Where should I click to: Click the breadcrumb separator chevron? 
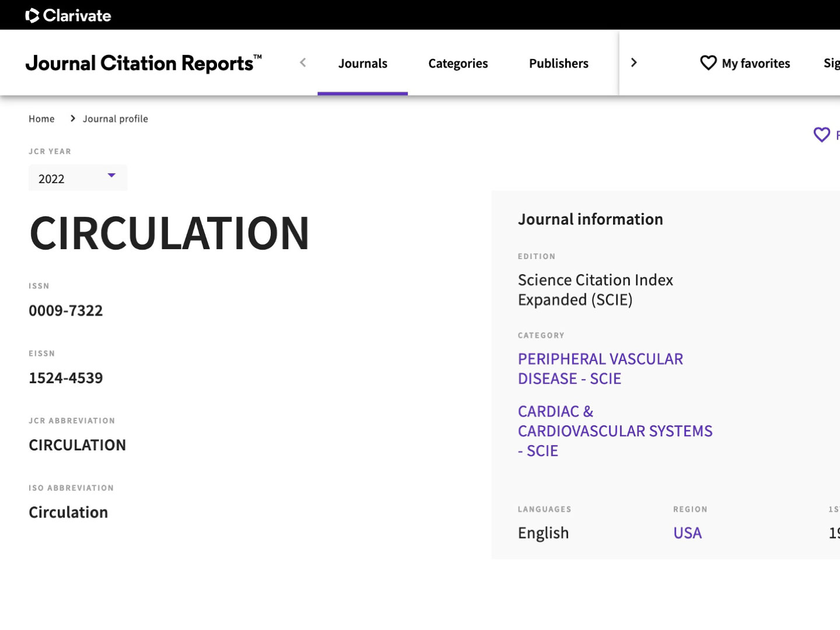pyautogui.click(x=72, y=118)
